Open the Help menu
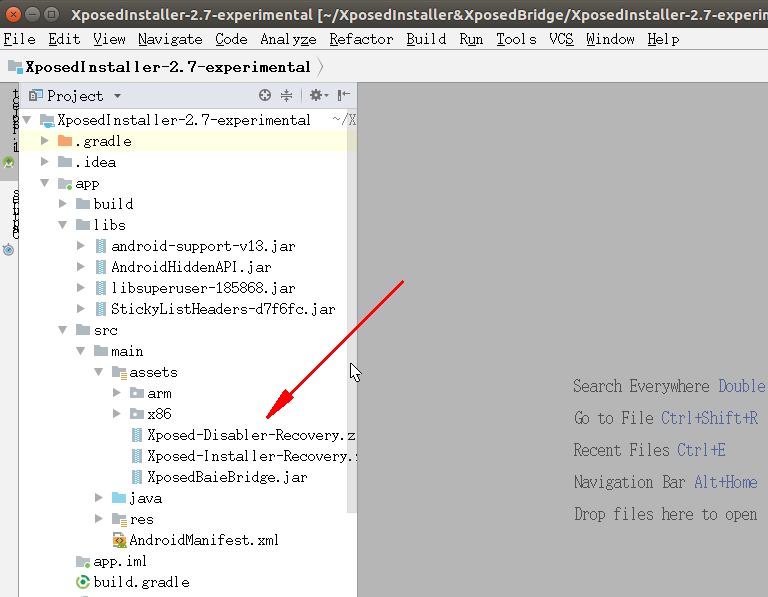 [x=663, y=39]
